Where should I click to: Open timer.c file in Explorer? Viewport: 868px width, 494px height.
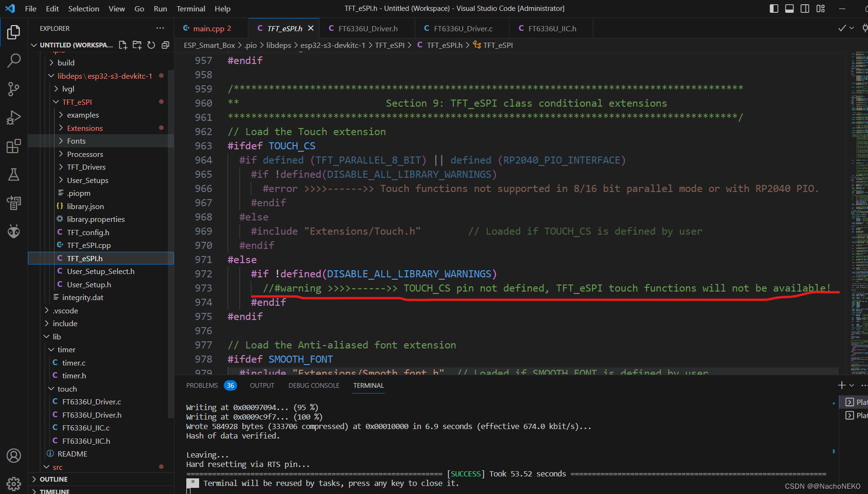[101, 363]
